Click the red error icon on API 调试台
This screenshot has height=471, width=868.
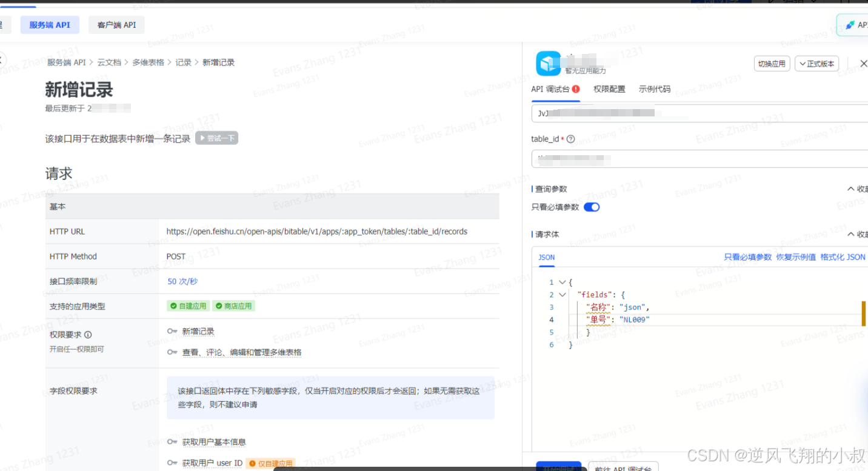[x=576, y=89]
